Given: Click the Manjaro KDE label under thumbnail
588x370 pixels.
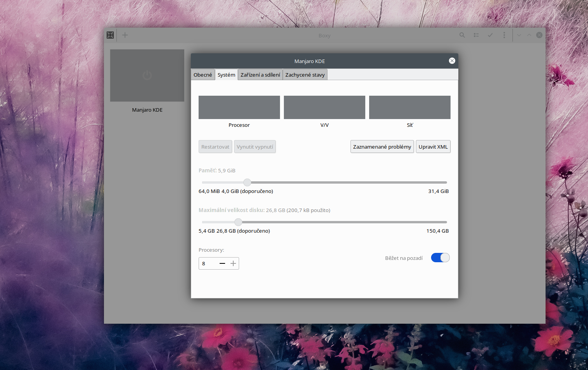Looking at the screenshot, I should coord(147,110).
